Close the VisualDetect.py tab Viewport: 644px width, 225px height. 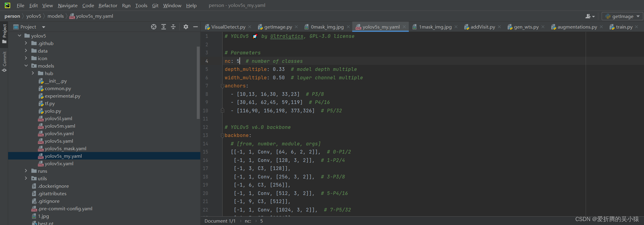250,27
